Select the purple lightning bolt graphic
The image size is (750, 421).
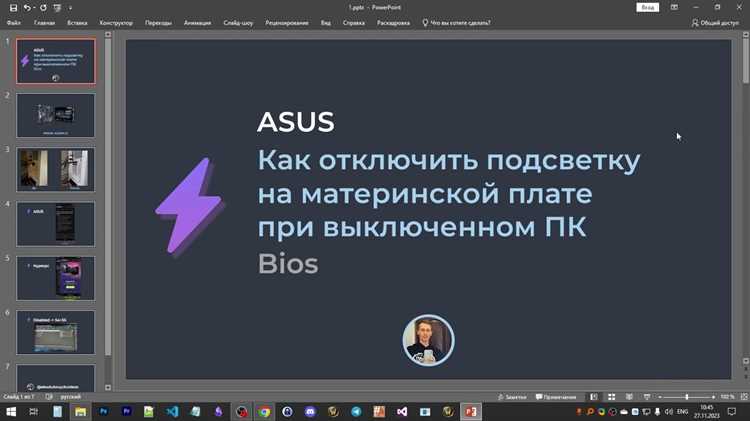[189, 207]
